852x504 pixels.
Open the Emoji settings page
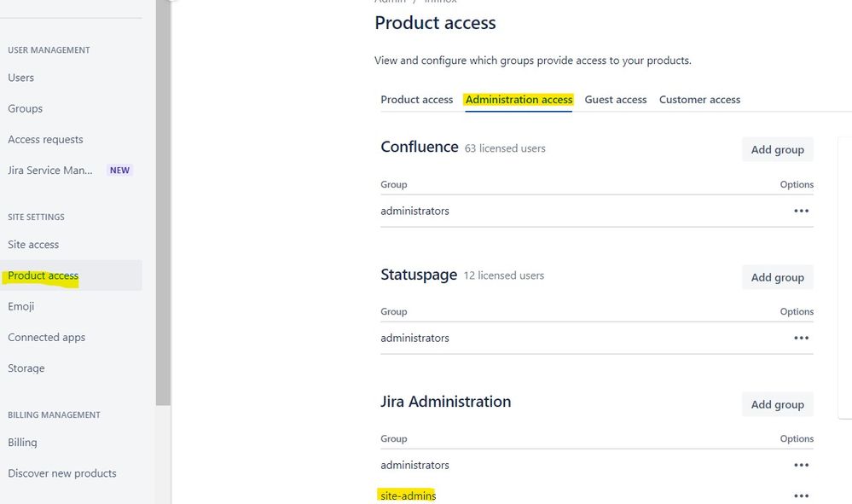tap(21, 306)
